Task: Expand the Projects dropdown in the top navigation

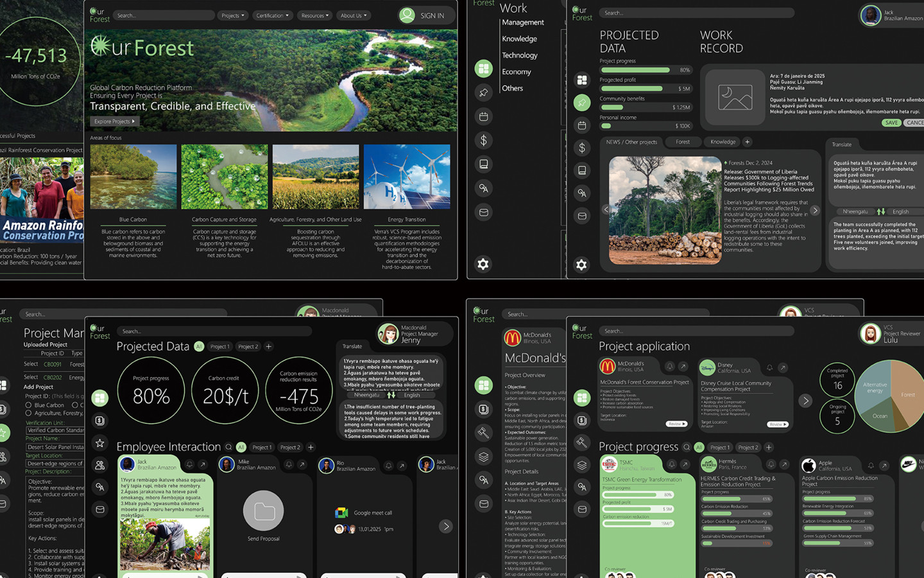Action: point(232,15)
